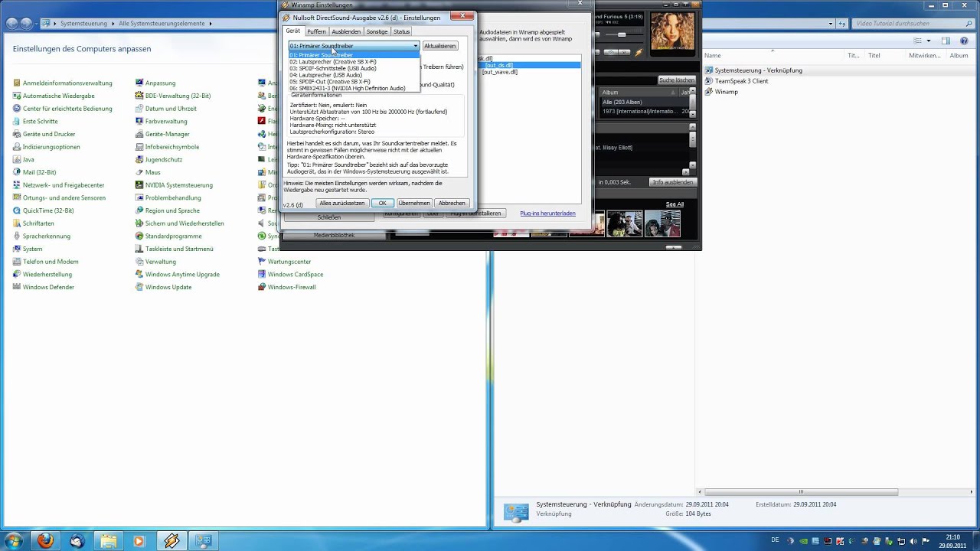
Task: Select 02: Lautsprecher (Creative SB X-Fi)
Action: (354, 62)
